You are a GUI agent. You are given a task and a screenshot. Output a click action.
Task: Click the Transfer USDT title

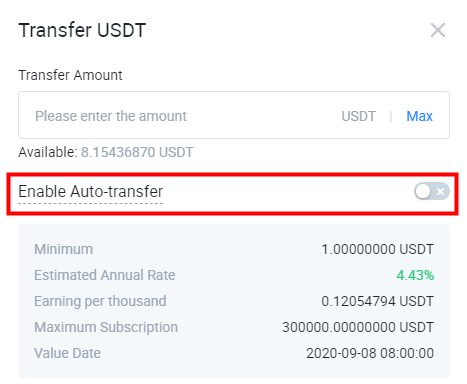click(82, 30)
